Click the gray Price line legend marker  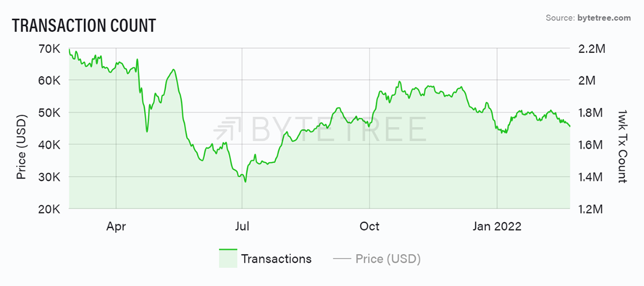point(341,259)
